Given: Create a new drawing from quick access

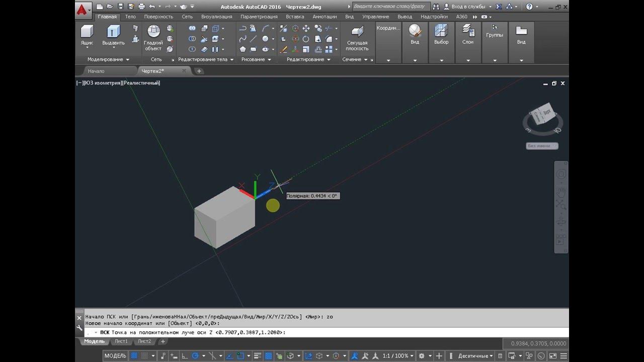Looking at the screenshot, I should 100,7.
